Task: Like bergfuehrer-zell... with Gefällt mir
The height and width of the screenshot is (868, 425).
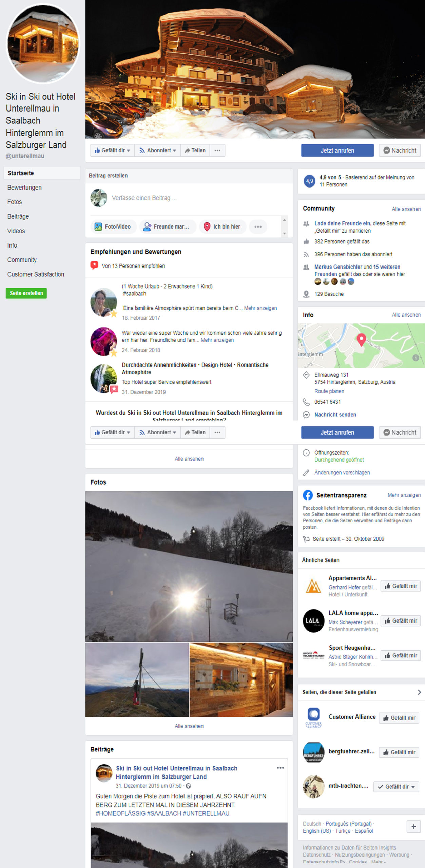Action: (399, 752)
